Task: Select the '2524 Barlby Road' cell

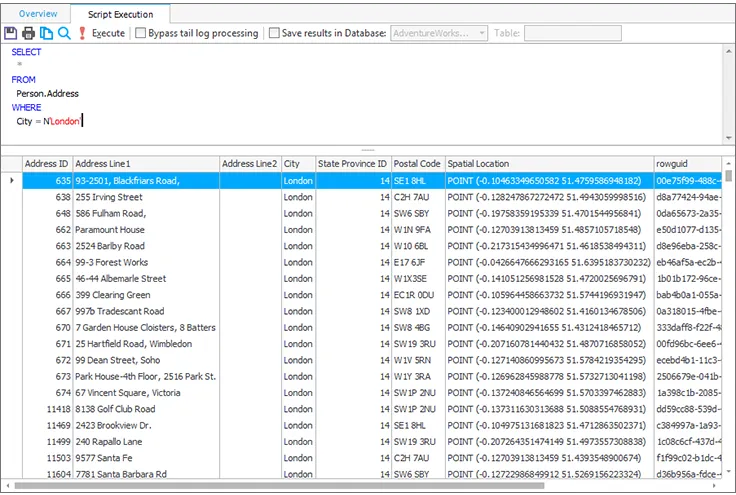Action: (x=146, y=246)
